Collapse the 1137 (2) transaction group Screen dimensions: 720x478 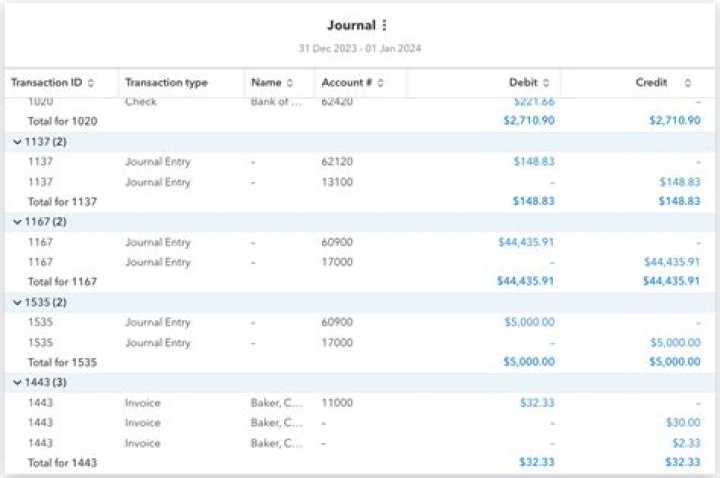[x=17, y=142]
